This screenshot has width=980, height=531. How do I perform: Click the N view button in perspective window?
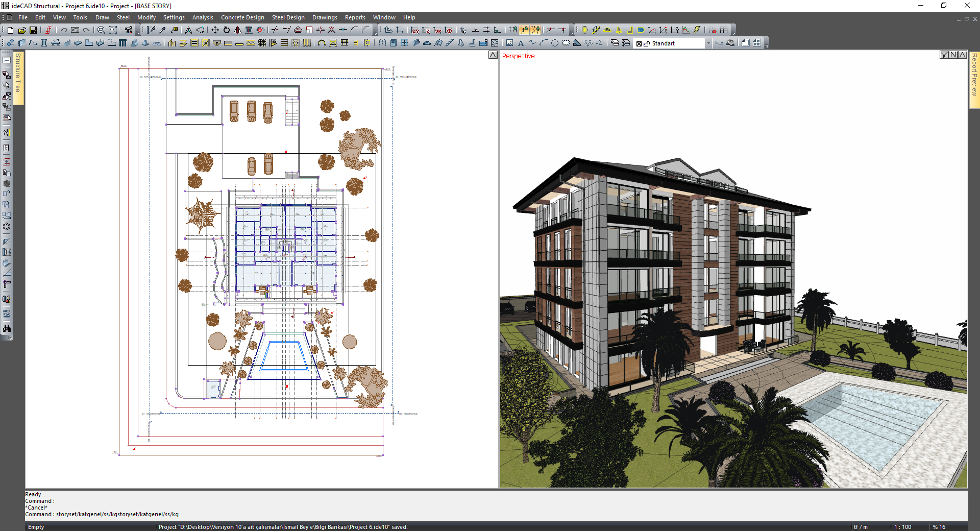pos(953,55)
